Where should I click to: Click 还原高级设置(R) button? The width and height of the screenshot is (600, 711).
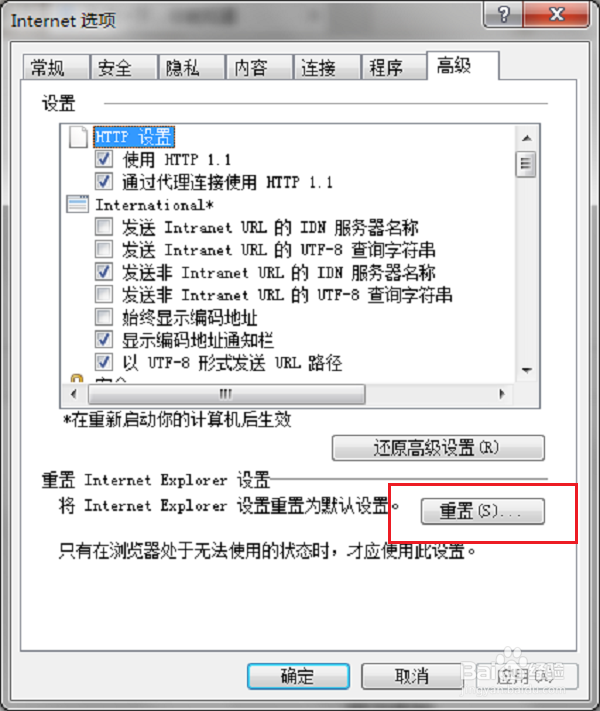point(438,448)
